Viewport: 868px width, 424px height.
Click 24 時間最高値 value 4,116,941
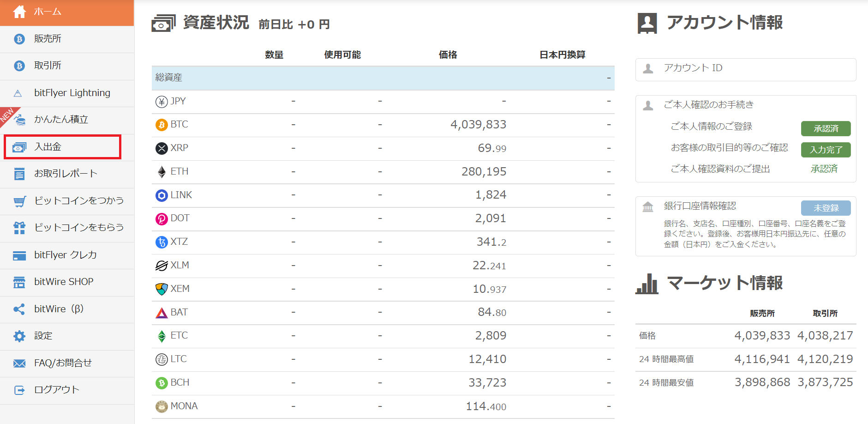(762, 359)
